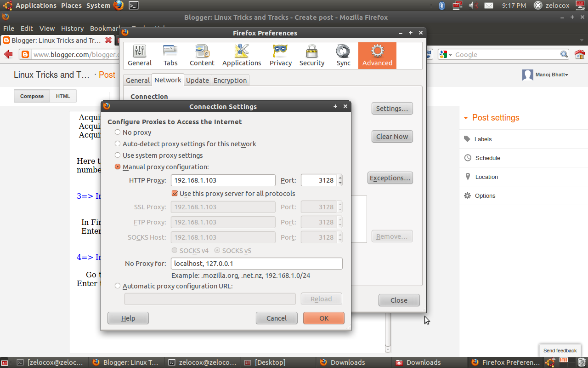Click the Labels tag icon in Post settings
This screenshot has height=368, width=588.
[467, 139]
